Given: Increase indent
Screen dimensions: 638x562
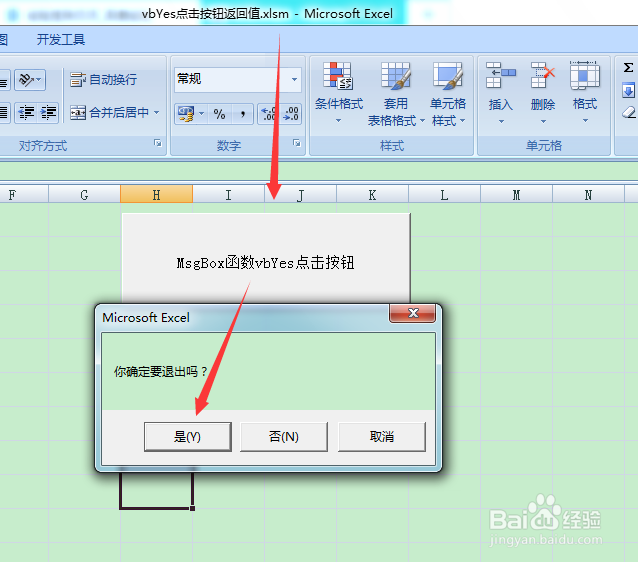Looking at the screenshot, I should [48, 112].
